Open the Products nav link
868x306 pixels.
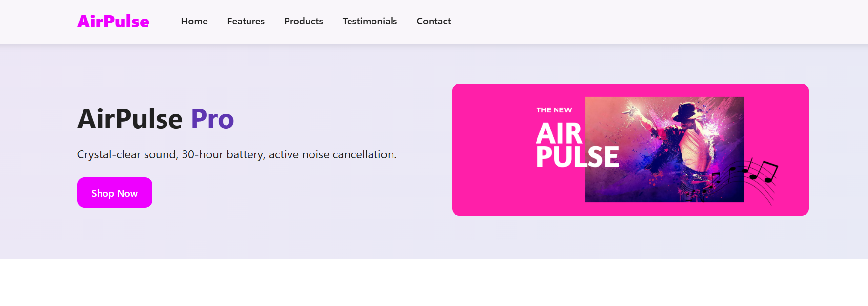pos(304,21)
